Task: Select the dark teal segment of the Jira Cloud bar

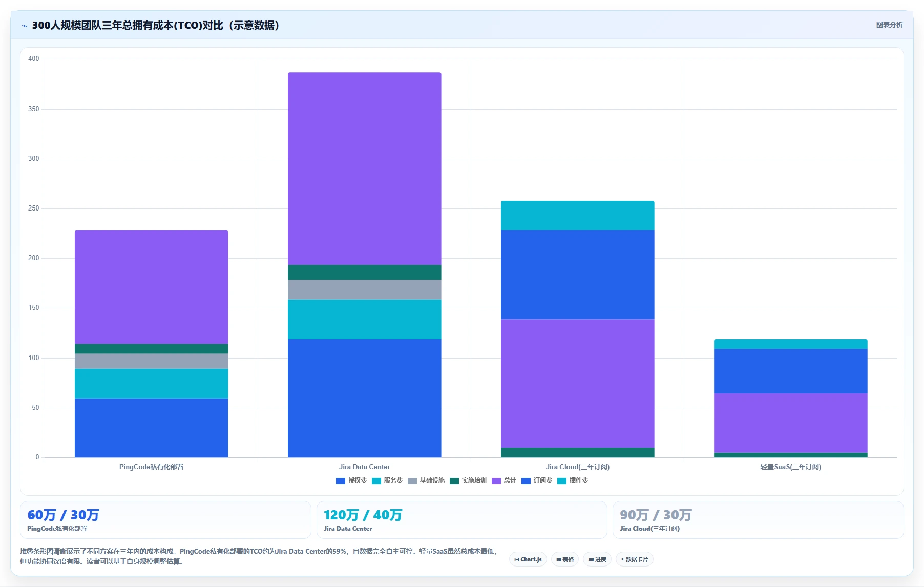Action: coord(577,452)
